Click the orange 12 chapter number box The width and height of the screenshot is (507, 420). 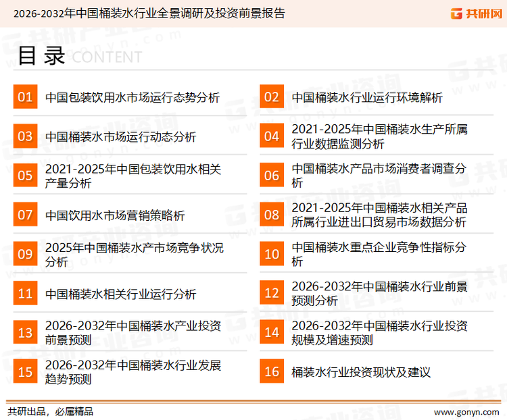272,293
